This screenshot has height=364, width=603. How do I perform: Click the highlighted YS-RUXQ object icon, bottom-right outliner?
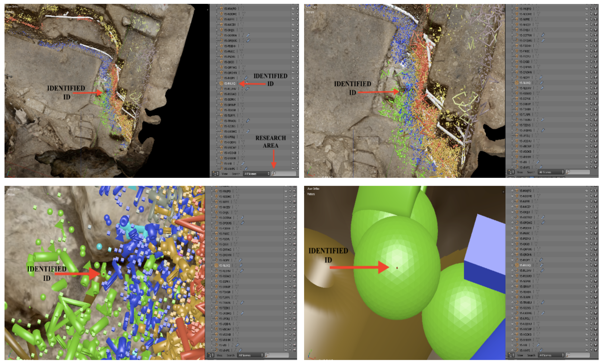coord(517,265)
